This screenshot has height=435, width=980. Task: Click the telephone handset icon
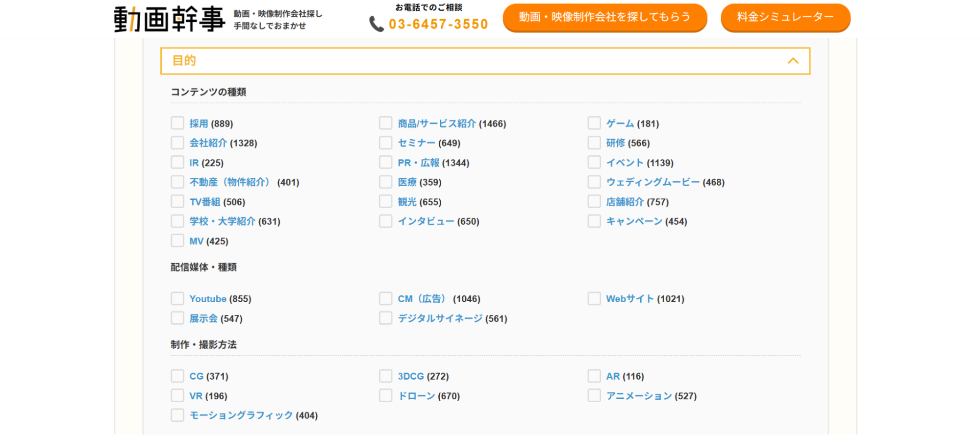point(376,24)
